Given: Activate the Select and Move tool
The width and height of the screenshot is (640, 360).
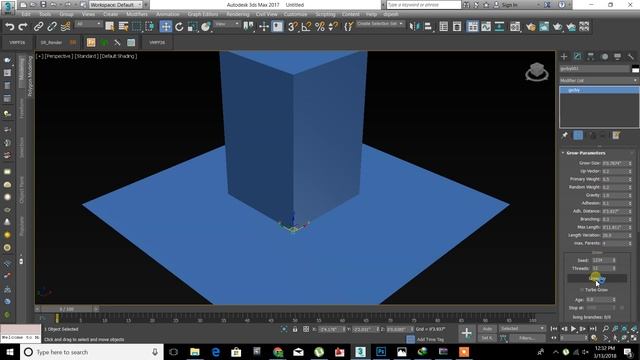Looking at the screenshot, I should (x=166, y=27).
